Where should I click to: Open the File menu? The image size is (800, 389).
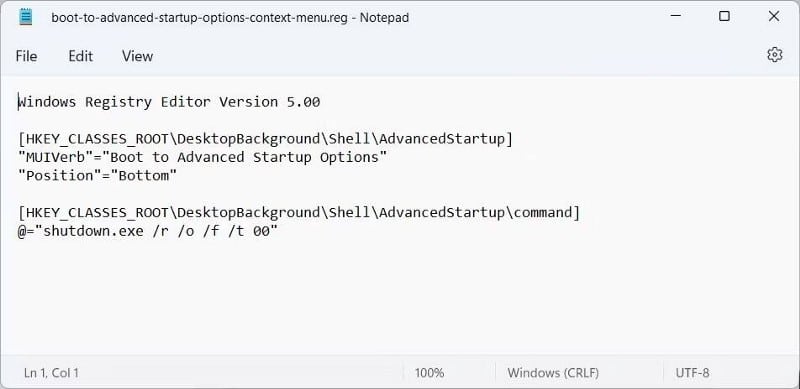click(x=26, y=56)
